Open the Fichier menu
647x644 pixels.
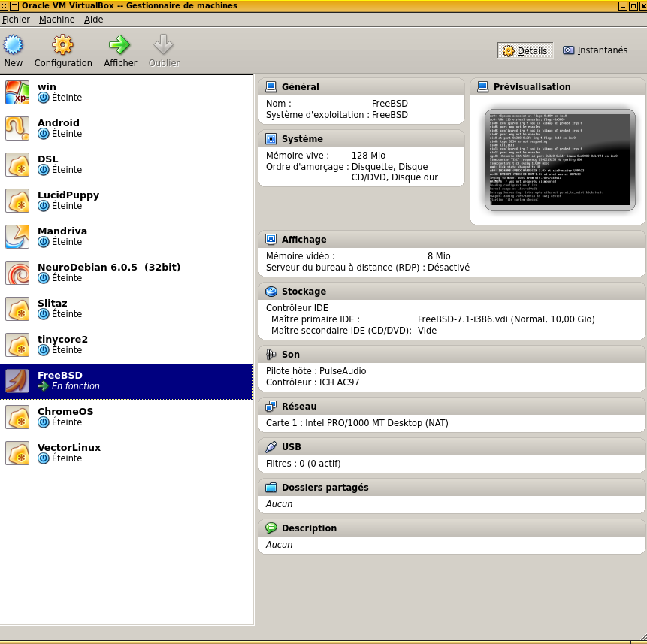point(16,20)
